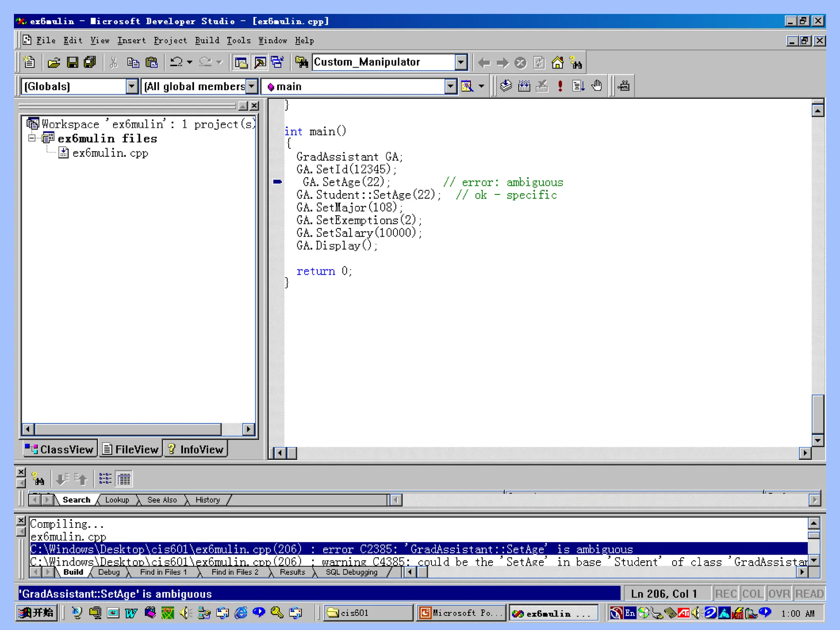
Task: Click the Redo arrow icon
Action: pos(205,62)
